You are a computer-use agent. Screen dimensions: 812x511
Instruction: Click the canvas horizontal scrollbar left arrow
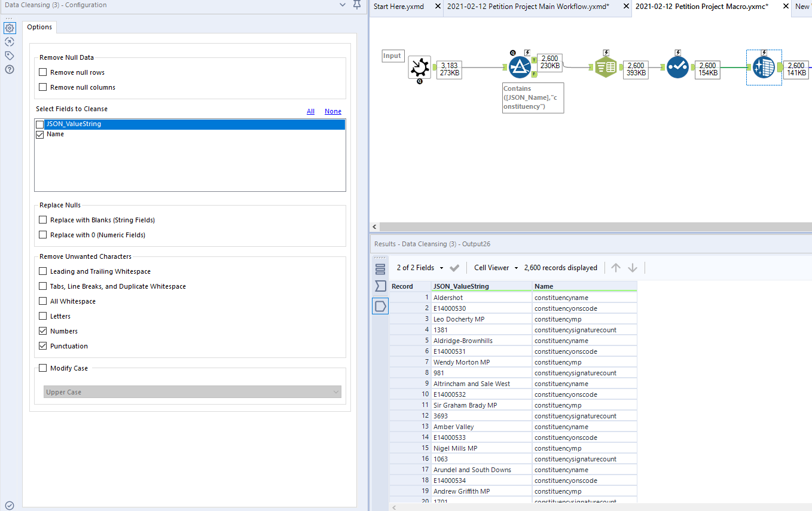(x=375, y=227)
